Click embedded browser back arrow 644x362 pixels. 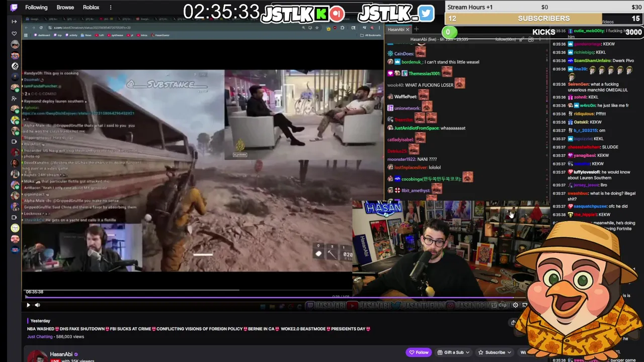point(27,28)
